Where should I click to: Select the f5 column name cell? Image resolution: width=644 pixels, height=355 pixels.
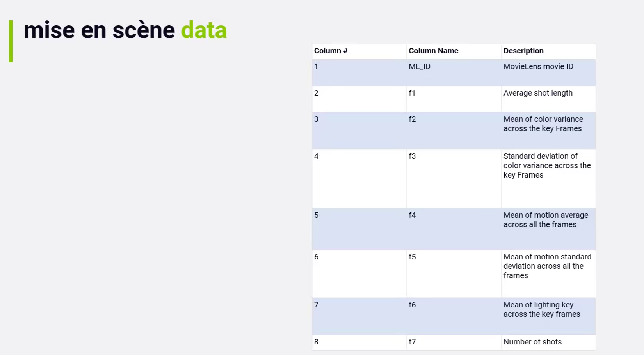click(x=412, y=257)
